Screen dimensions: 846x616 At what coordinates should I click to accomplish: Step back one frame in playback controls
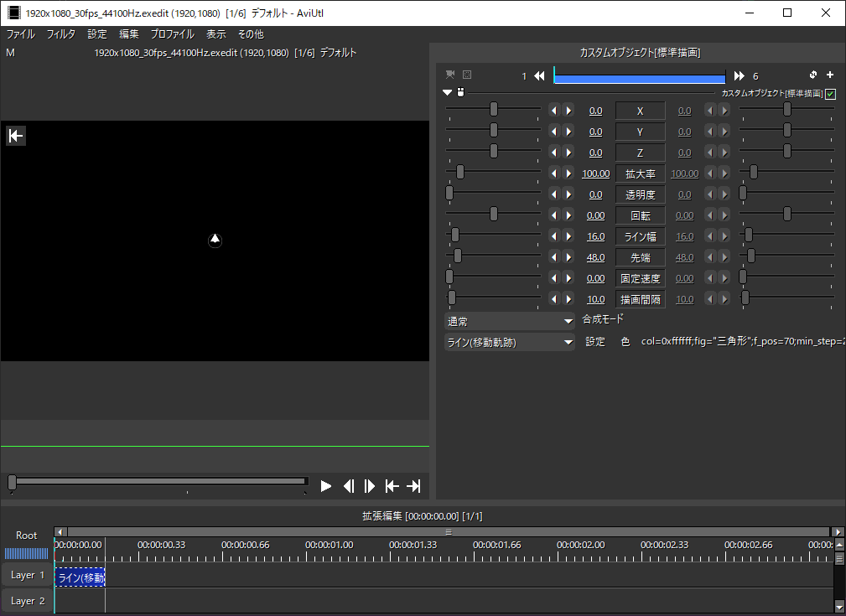[x=349, y=486]
